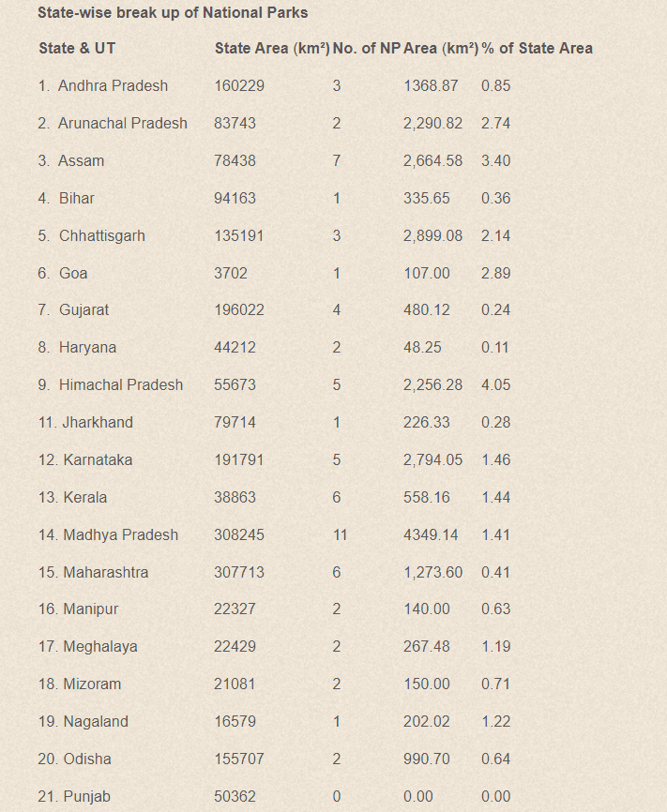Click Meghalaya's park area 267.48
667x812 pixels.
click(427, 646)
